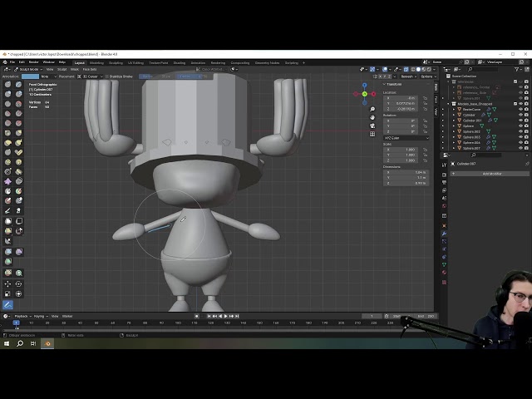
Task: Switch viewport to wireframe shading
Action: tap(413, 69)
